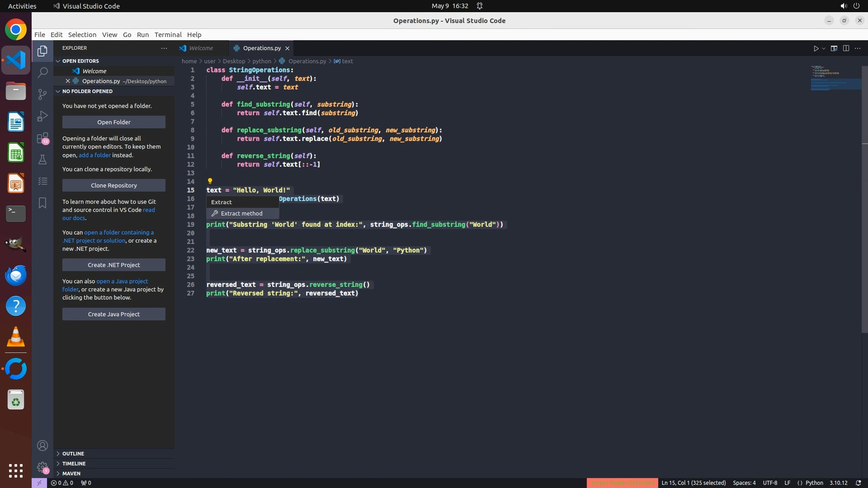The image size is (868, 488).
Task: Open the Search view in activity bar
Action: tap(42, 72)
